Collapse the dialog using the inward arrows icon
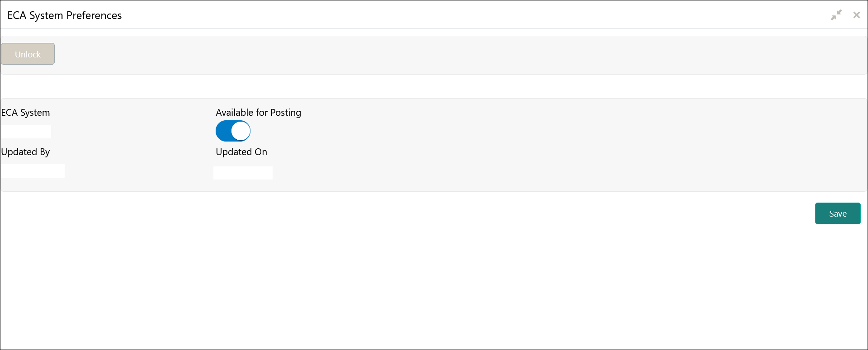 click(x=836, y=15)
